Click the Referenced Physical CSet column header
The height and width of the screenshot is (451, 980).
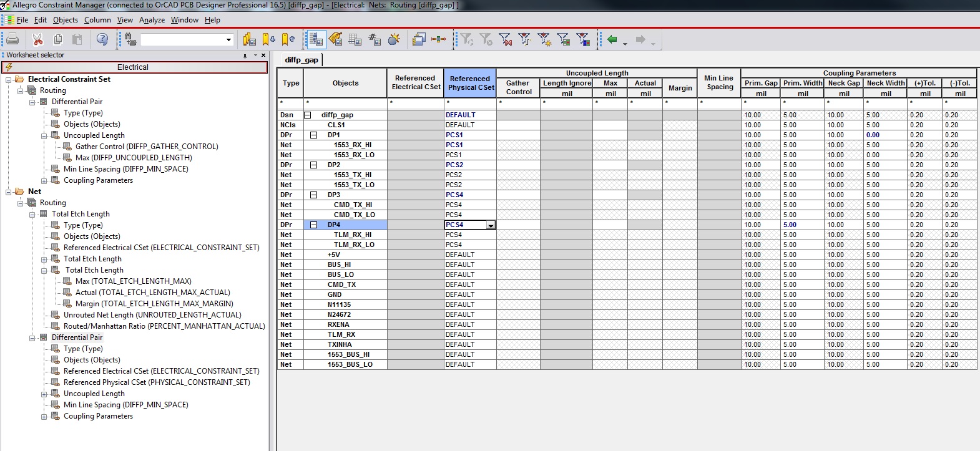[470, 83]
